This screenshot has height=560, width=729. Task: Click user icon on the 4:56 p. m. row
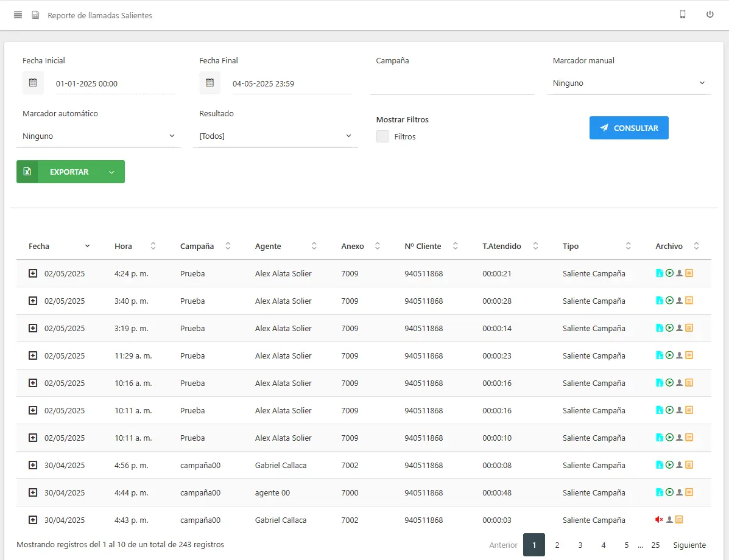(679, 464)
